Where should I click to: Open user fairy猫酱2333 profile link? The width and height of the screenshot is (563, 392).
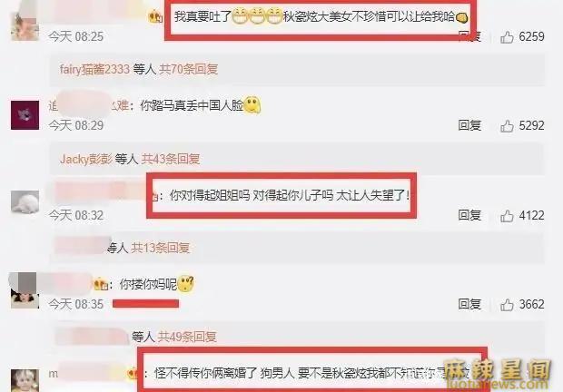(x=94, y=69)
